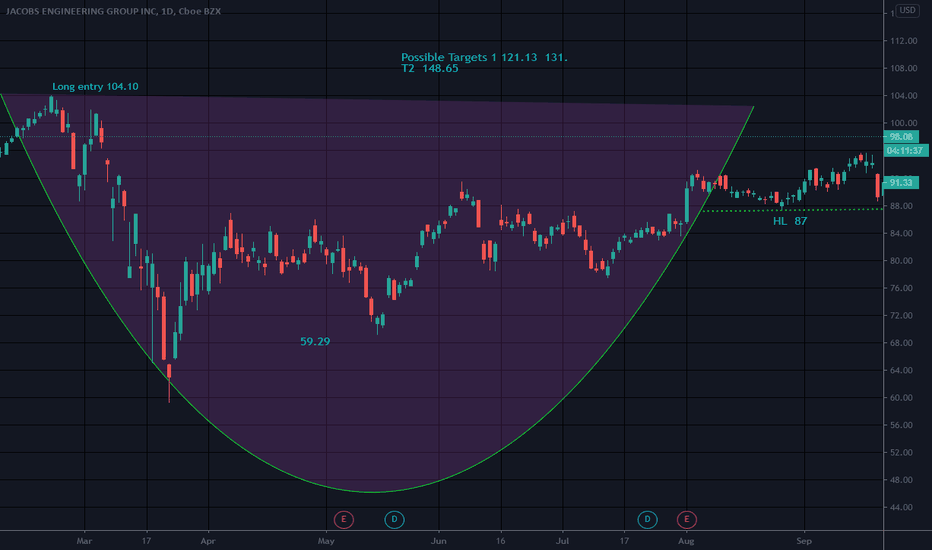The width and height of the screenshot is (932, 550).
Task: Click the 'Mar' date label on time axis
Action: tap(84, 541)
